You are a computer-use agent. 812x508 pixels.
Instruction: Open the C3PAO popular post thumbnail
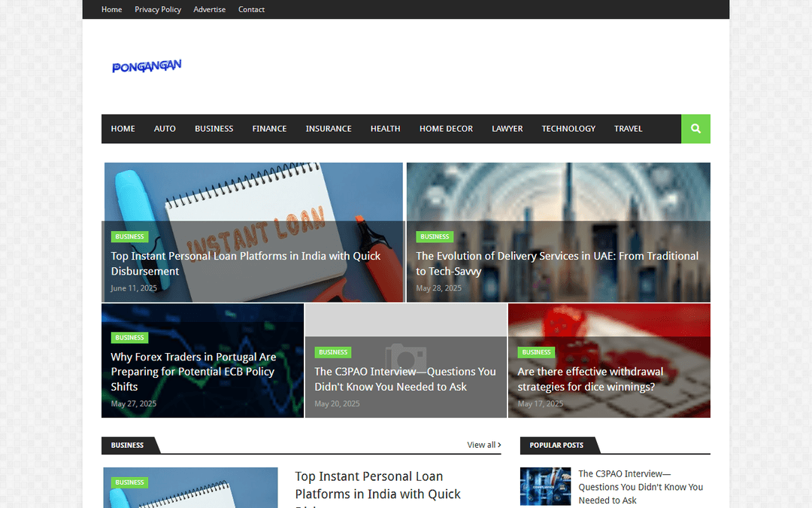click(545, 486)
